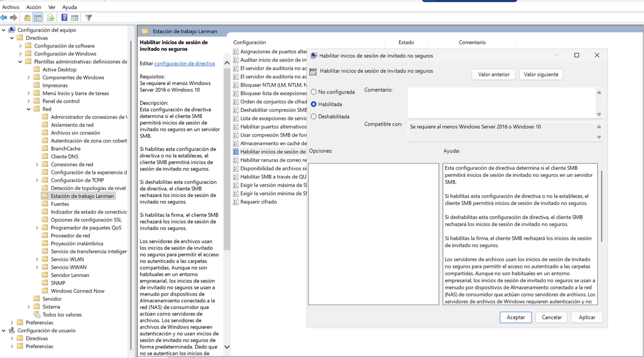This screenshot has width=644, height=358.
Task: Select Habilitar puertos alternativos setting
Action: point(273,126)
